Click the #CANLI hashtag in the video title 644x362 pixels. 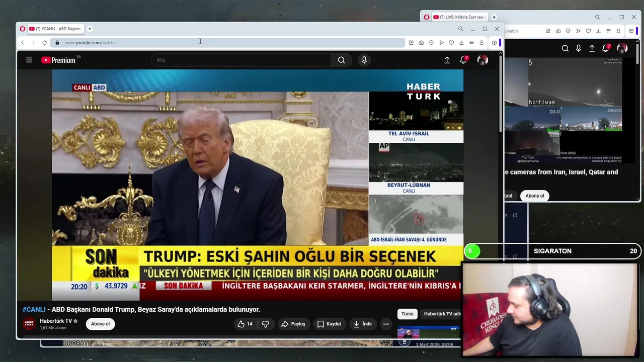click(34, 310)
